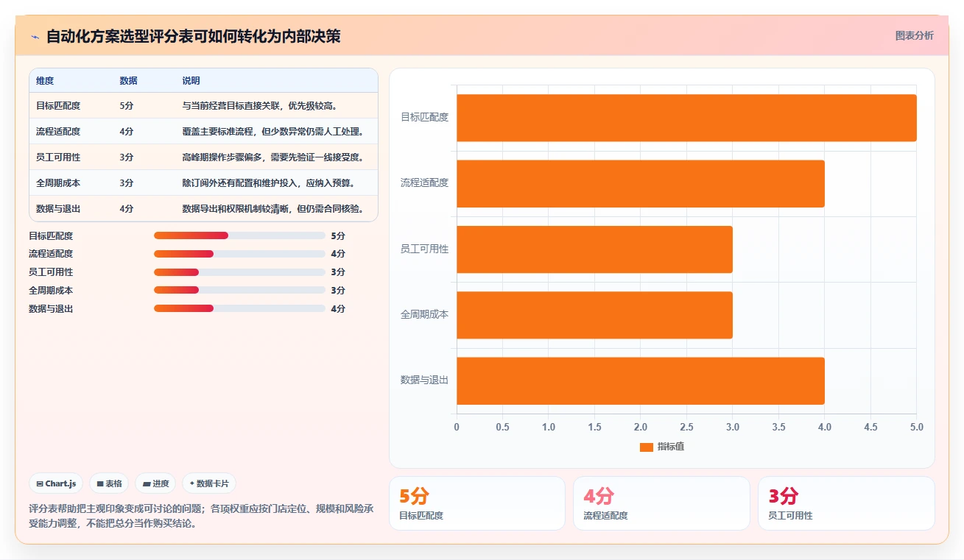Click the 目标匹配度 bar in chart
Screen dimensions: 964x560
686,118
